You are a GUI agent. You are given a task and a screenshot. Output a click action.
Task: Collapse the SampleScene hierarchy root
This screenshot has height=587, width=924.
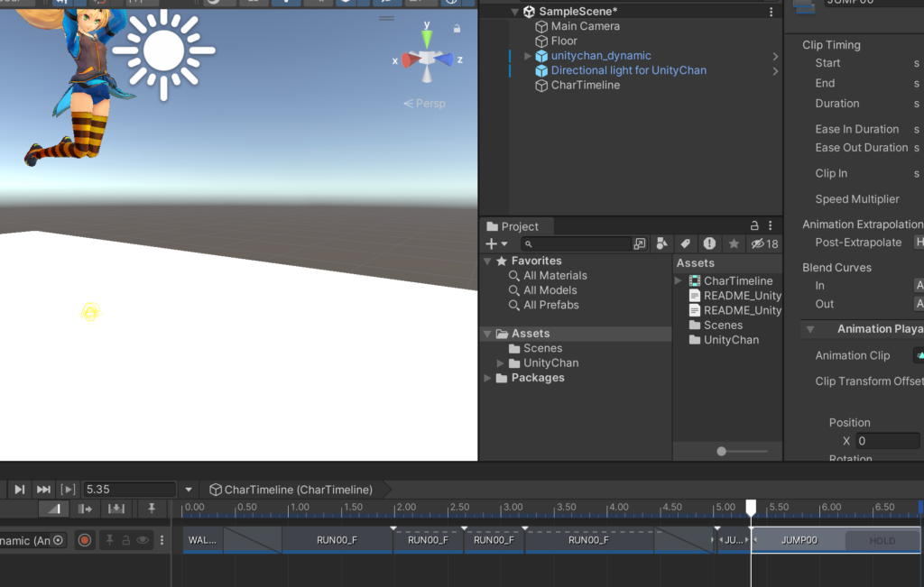[x=514, y=11]
